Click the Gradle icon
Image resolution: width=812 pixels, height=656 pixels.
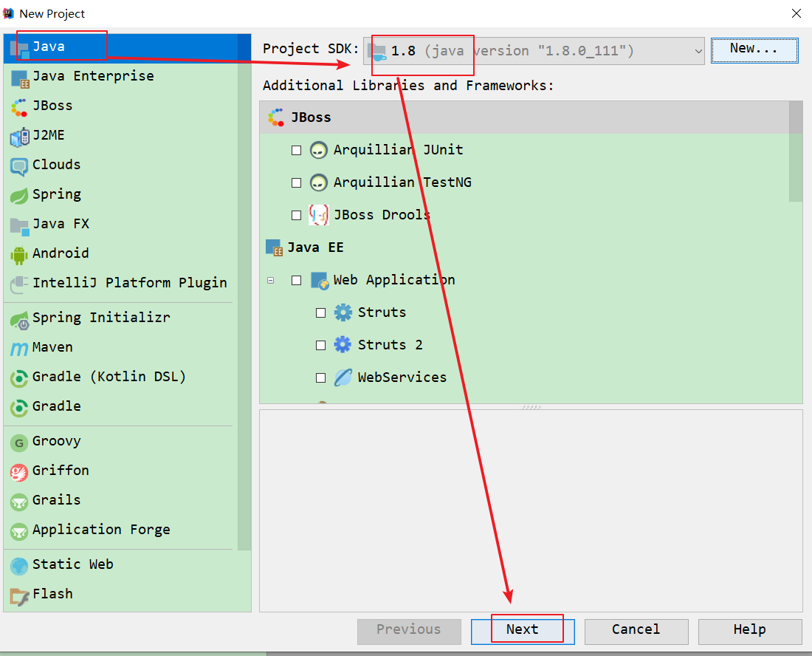pos(19,408)
